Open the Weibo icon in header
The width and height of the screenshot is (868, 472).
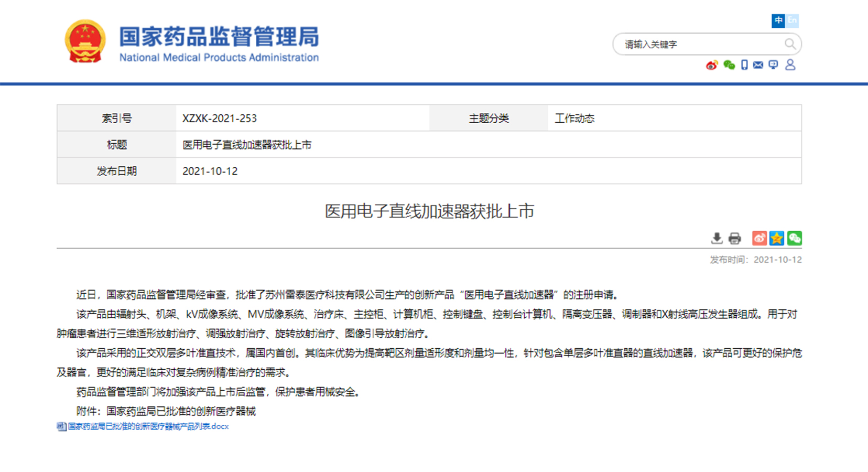tap(711, 65)
